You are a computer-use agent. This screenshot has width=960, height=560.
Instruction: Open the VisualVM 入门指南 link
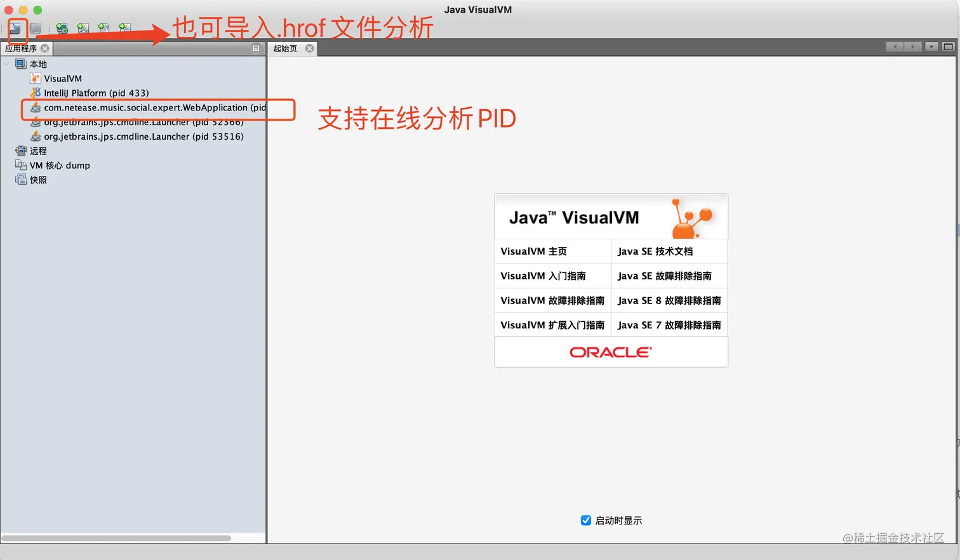543,276
